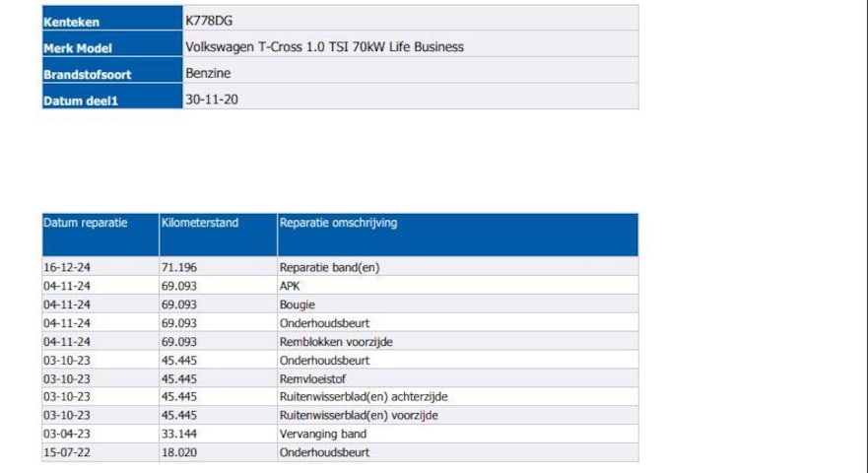Click the Remblokken voorzijde entry
This screenshot has height=473, width=868.
pos(337,341)
